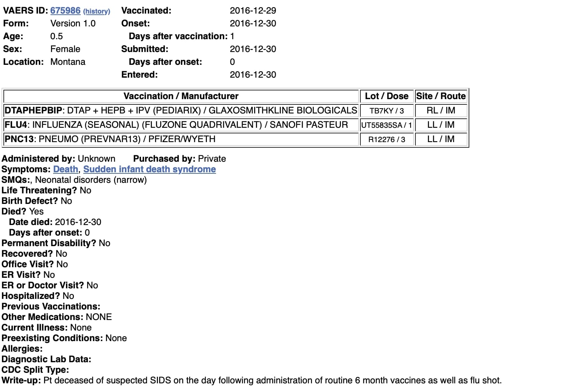Click the Age value 0.5

(x=57, y=36)
